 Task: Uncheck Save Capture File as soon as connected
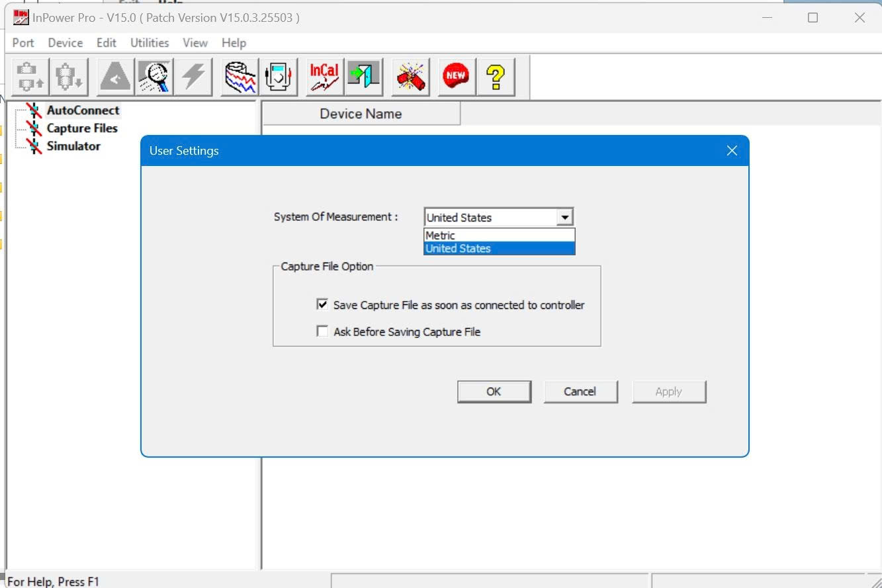(x=322, y=305)
